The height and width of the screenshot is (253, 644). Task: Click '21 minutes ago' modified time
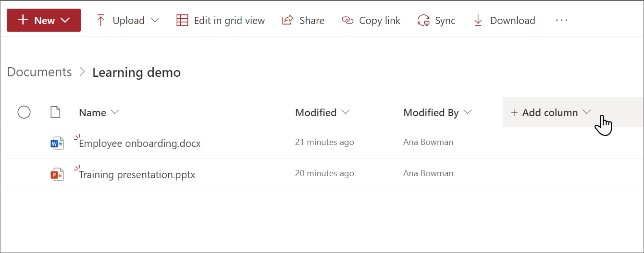click(324, 142)
